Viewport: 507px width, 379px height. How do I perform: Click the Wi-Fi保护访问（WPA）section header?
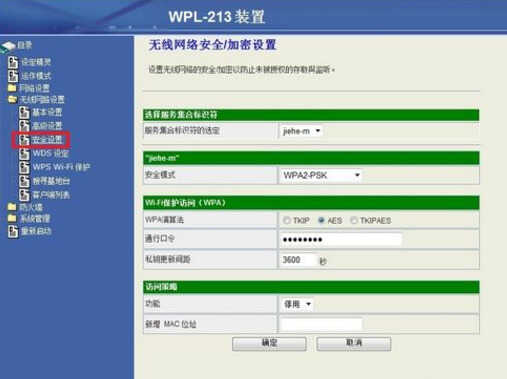(311, 203)
